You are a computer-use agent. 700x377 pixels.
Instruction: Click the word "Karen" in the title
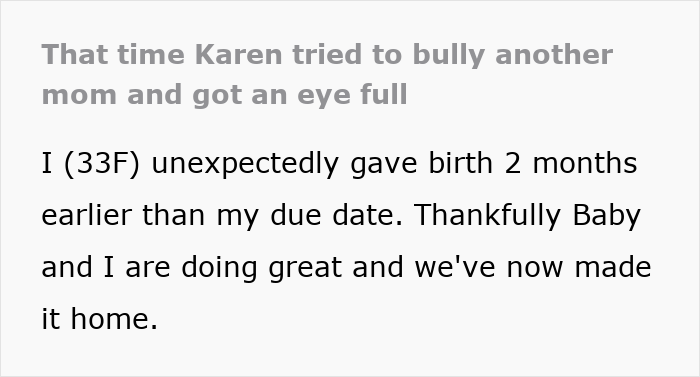coord(238,54)
